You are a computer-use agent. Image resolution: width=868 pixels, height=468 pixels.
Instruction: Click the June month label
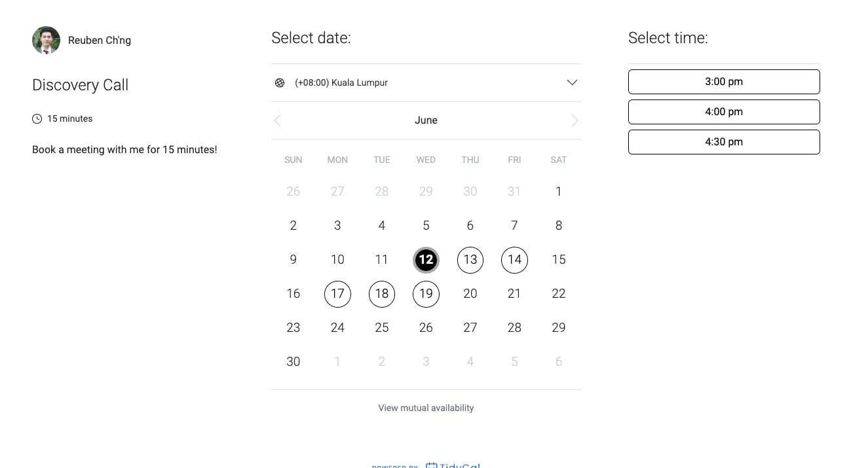pyautogui.click(x=426, y=120)
